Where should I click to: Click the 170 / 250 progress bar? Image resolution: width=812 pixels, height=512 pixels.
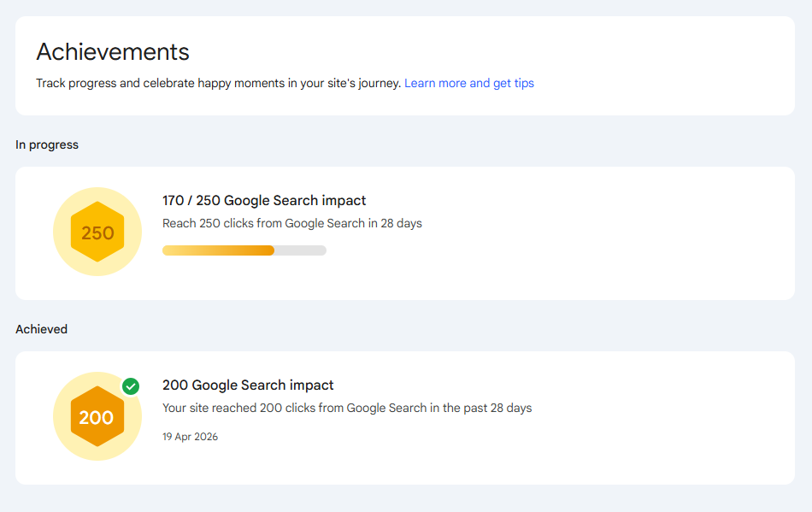(244, 250)
